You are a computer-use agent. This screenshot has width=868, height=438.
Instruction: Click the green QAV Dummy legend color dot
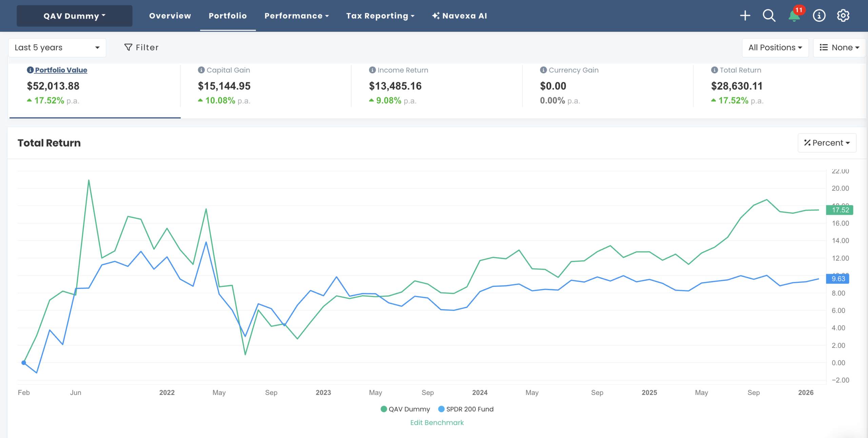[383, 409]
